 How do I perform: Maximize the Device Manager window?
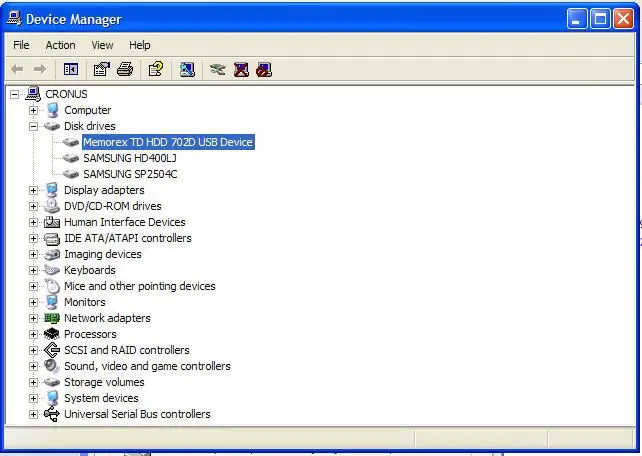tap(600, 19)
